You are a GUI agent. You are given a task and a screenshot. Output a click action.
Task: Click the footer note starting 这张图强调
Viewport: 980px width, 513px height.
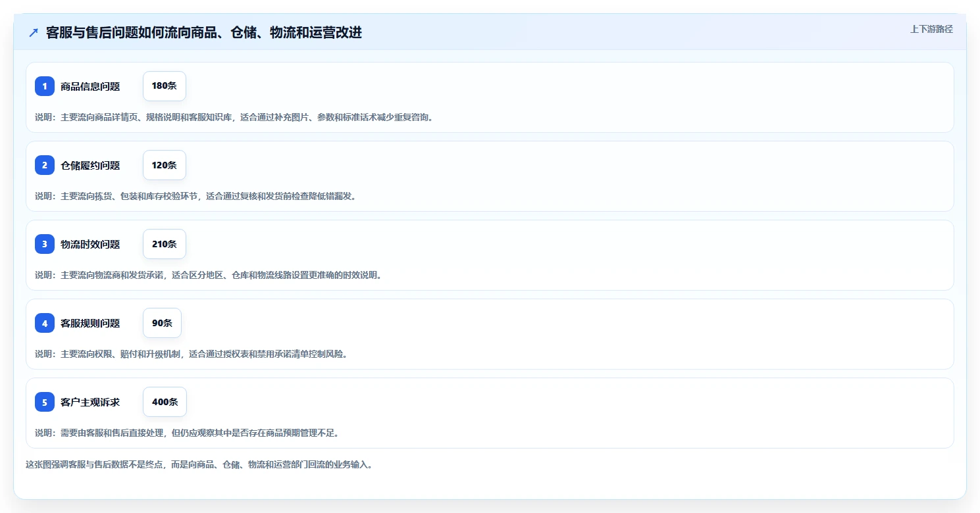pyautogui.click(x=201, y=464)
